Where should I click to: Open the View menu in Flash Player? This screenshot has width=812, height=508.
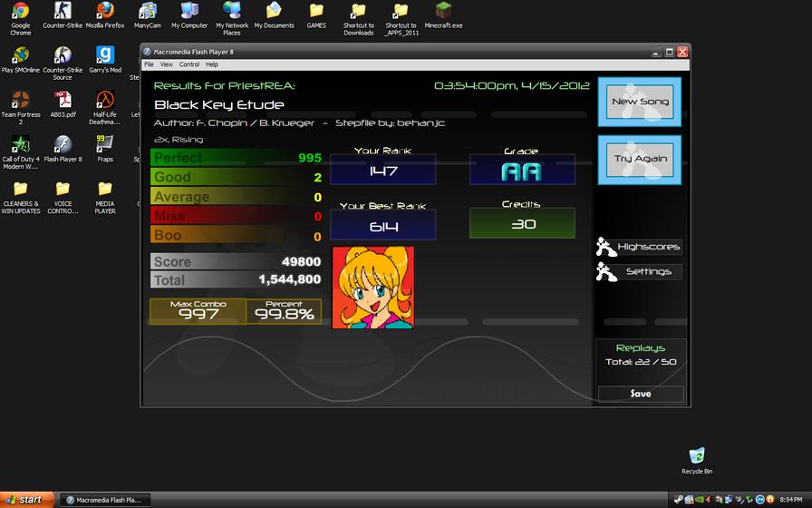(x=166, y=64)
